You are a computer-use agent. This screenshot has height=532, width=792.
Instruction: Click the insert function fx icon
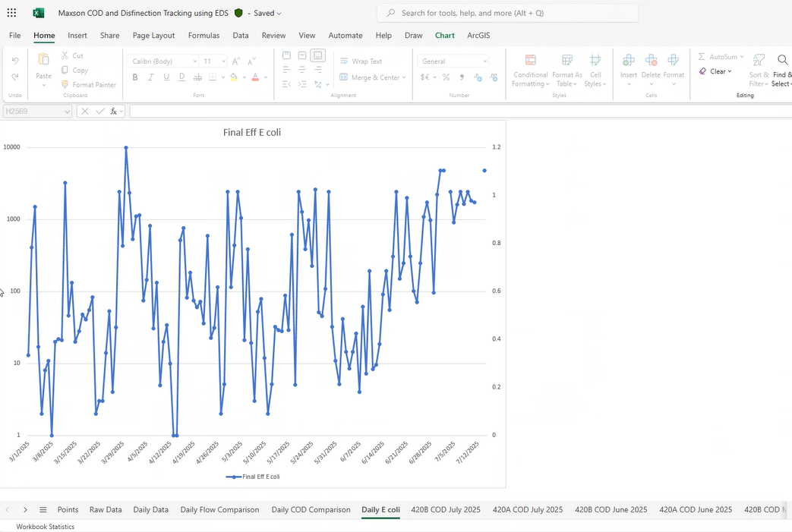(114, 112)
